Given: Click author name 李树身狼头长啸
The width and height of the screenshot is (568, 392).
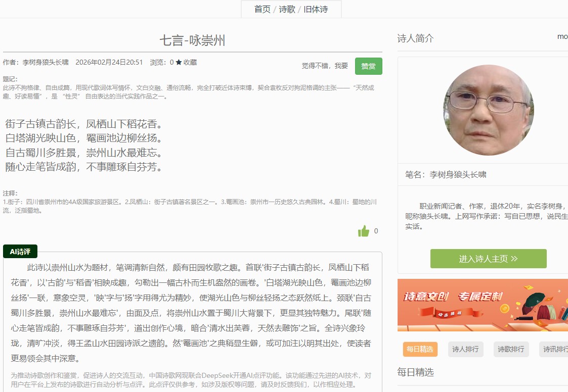Looking at the screenshot, I should (46, 63).
